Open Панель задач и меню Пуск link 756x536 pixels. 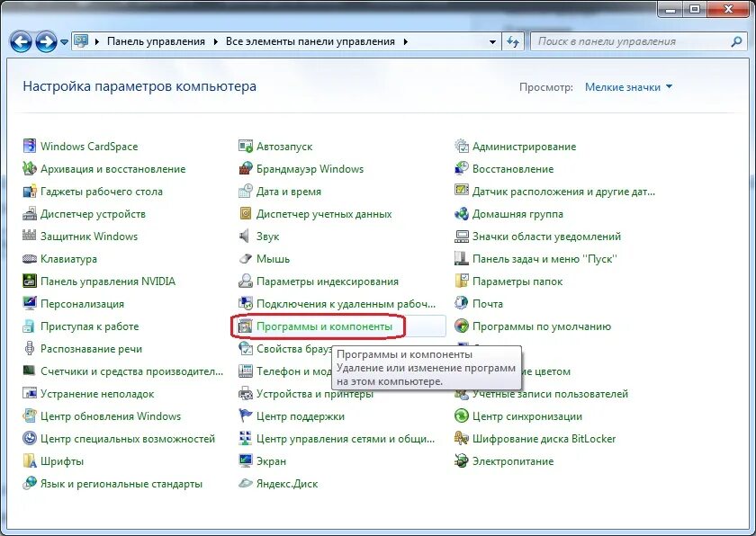click(x=544, y=259)
